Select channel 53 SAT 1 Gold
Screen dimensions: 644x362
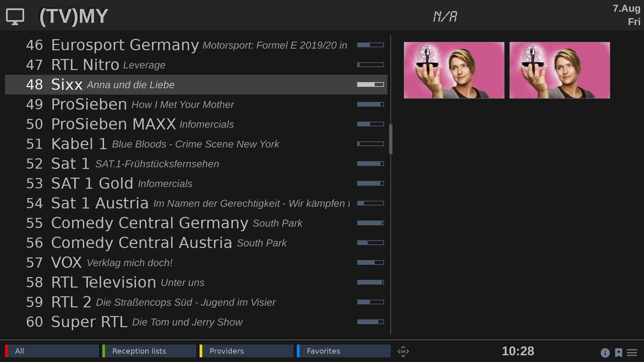(x=196, y=183)
